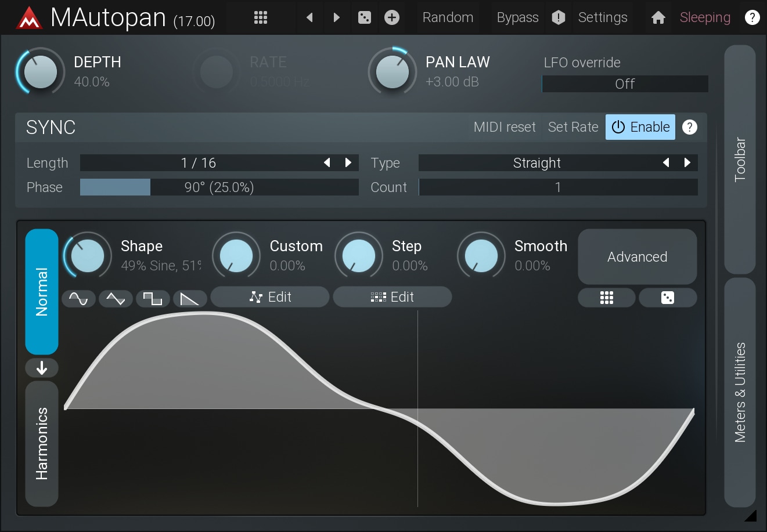
Task: Toggle the Bypass button
Action: (x=517, y=17)
